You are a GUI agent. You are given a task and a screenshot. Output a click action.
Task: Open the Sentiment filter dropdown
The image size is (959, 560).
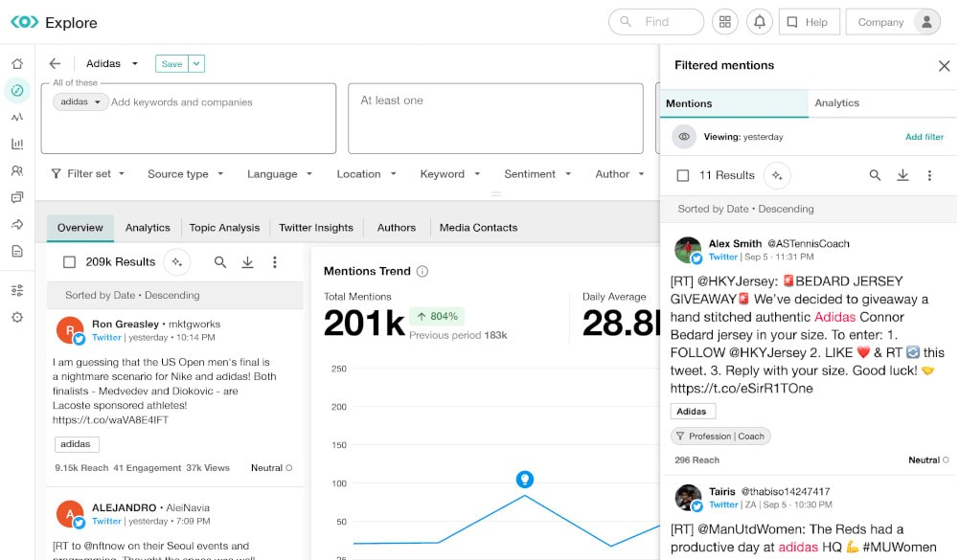click(x=537, y=174)
